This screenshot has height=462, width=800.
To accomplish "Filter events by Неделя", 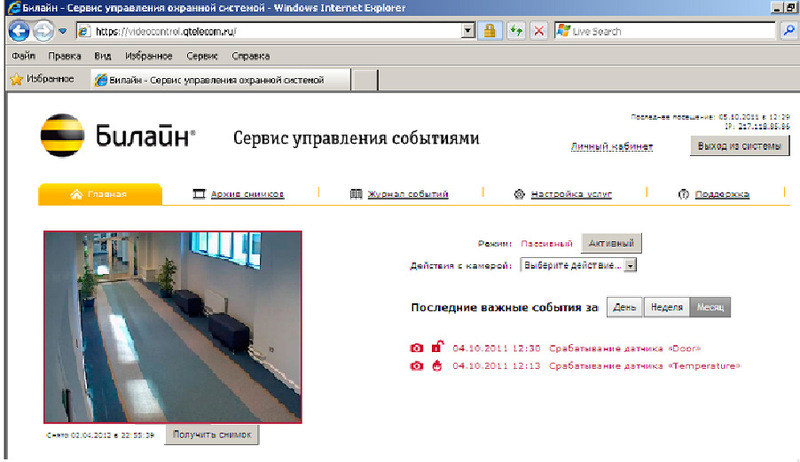I will tap(667, 307).
